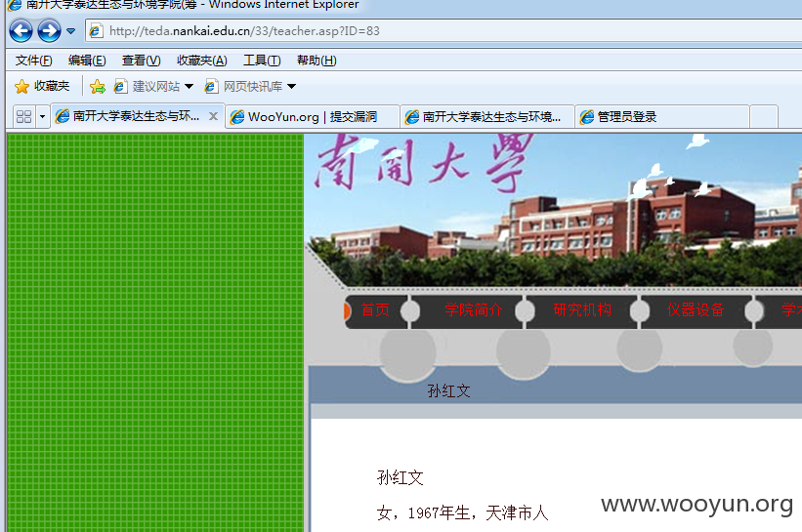The image size is (802, 532).
Task: Click 孙红文 heading in blue bar
Action: 448,391
